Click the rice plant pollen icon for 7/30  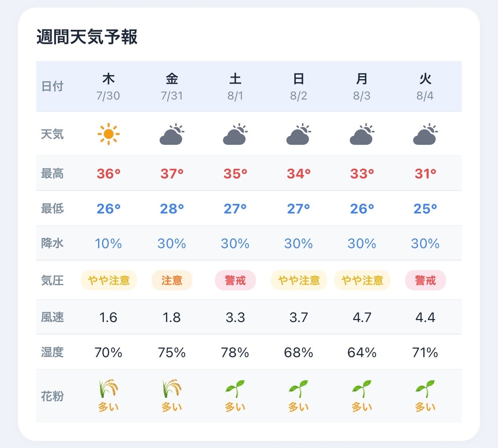(x=108, y=388)
